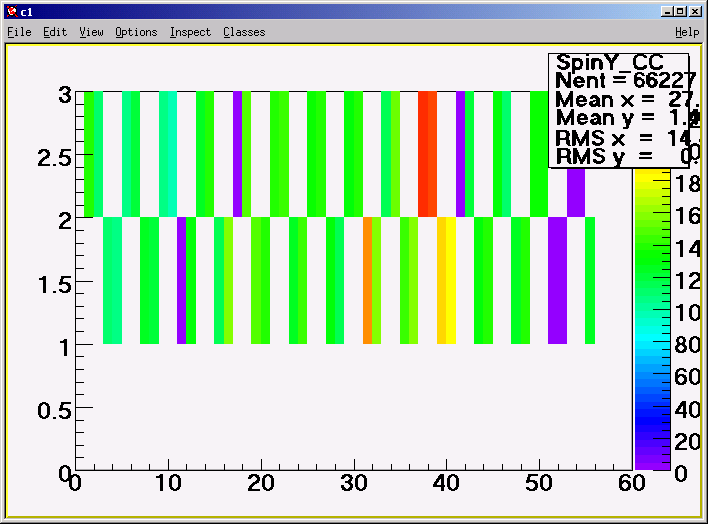The width and height of the screenshot is (708, 524).
Task: Open the File menu
Action: [19, 32]
